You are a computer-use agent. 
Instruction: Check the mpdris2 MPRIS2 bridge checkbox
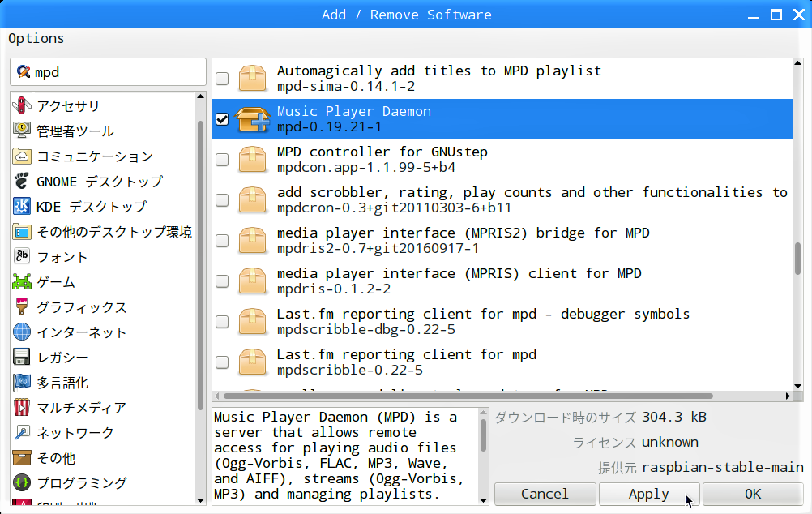[x=222, y=241]
